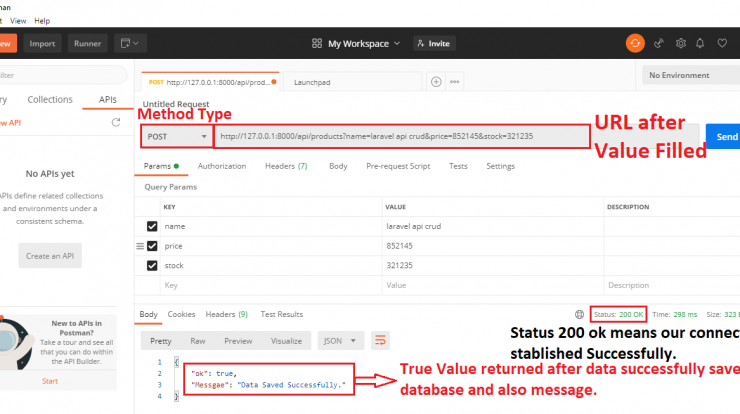Select the response Body tab
This screenshot has width=740, height=414.
pos(148,314)
